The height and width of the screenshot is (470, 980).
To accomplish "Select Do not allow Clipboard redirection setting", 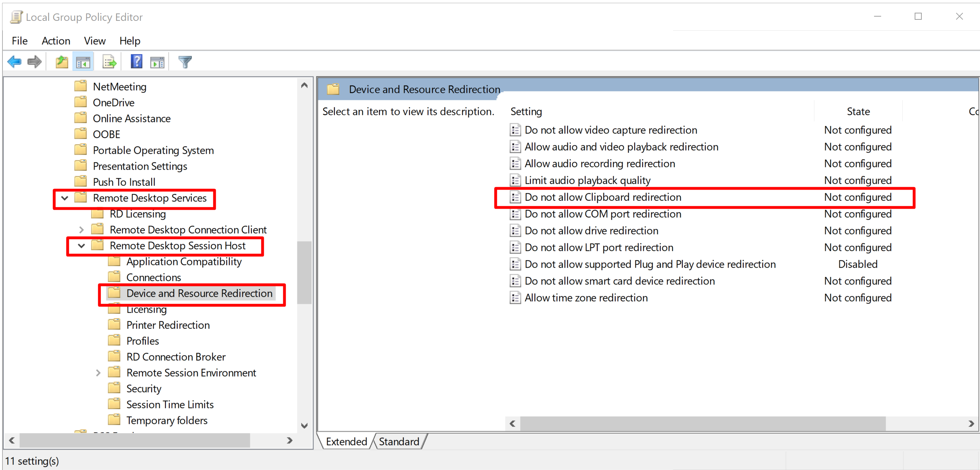I will pos(602,197).
